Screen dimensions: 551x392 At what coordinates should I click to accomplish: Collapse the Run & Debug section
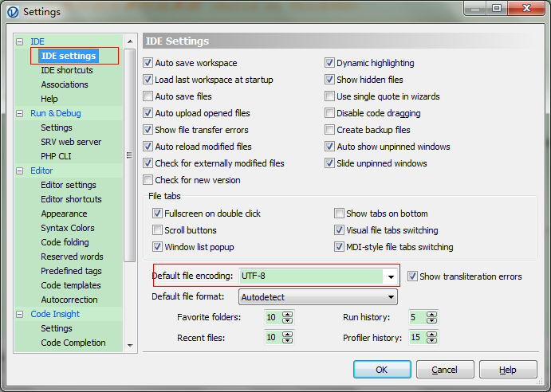click(x=20, y=113)
